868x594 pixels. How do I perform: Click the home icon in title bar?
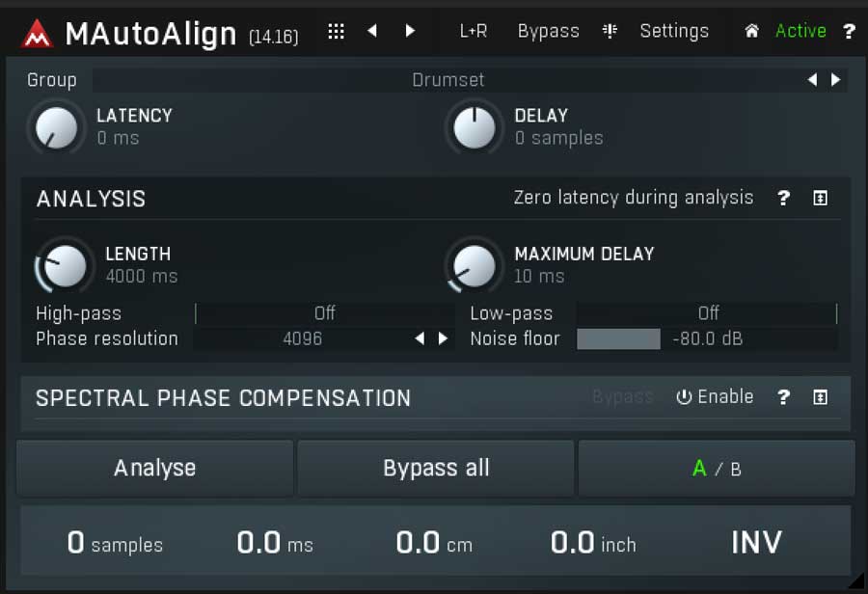pyautogui.click(x=751, y=31)
